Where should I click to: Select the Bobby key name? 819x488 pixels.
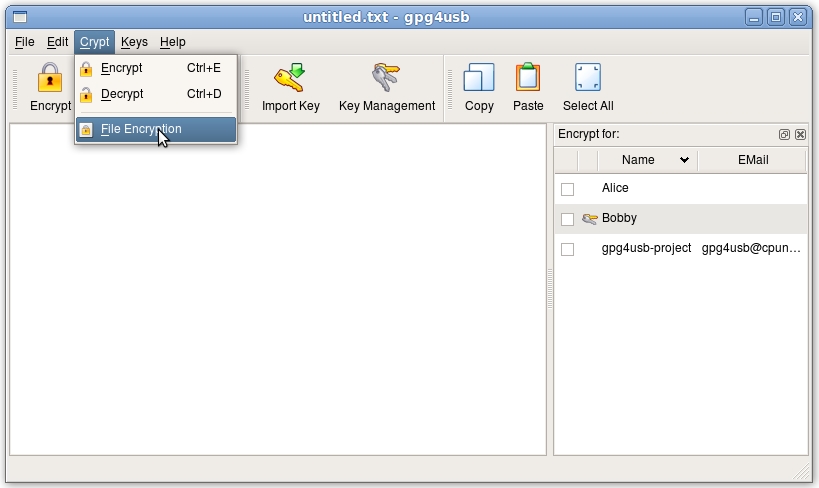tap(619, 218)
